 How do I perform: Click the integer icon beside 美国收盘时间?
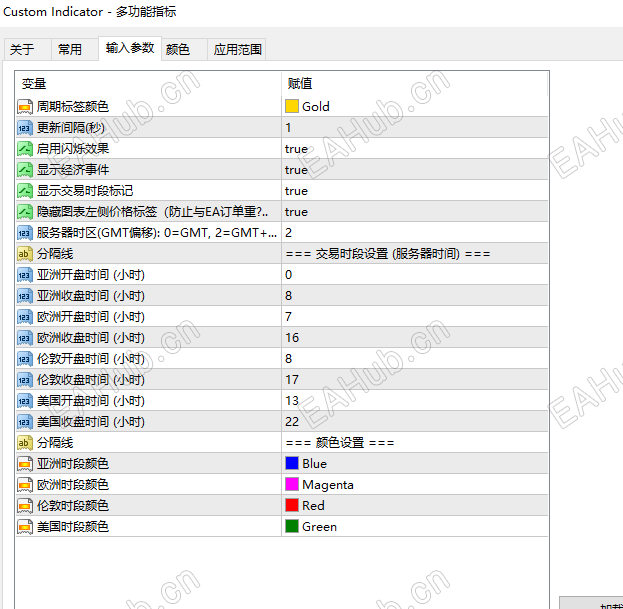pos(25,422)
